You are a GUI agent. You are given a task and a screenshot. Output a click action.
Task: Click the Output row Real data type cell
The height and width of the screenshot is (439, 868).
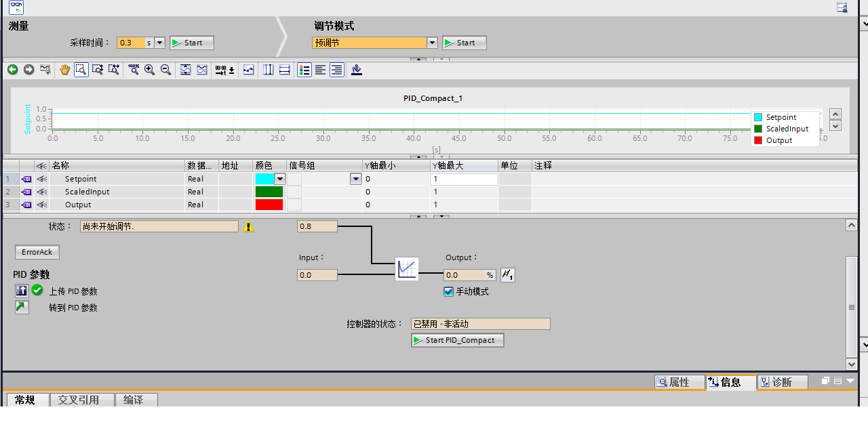pyautogui.click(x=202, y=205)
